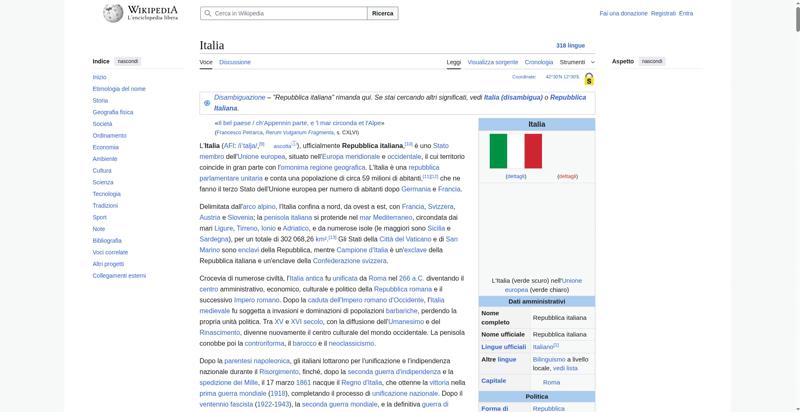
Task: Jump to Sport in the index
Action: (99, 217)
